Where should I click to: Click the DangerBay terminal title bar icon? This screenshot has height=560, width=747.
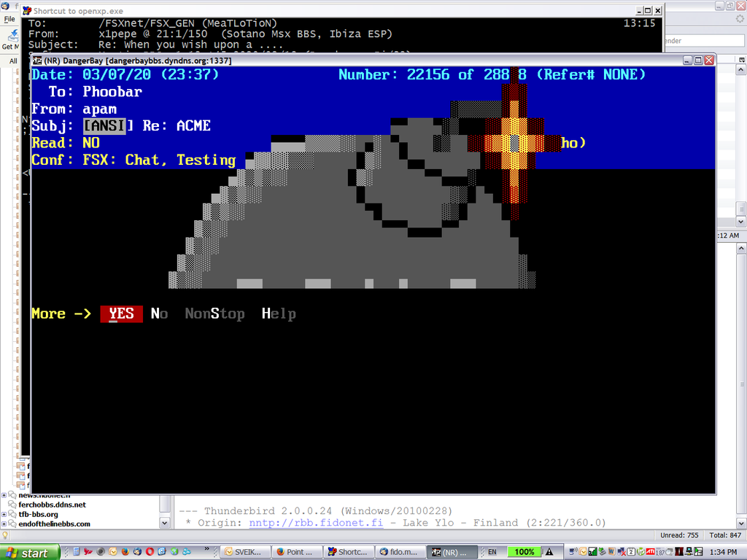click(x=37, y=61)
